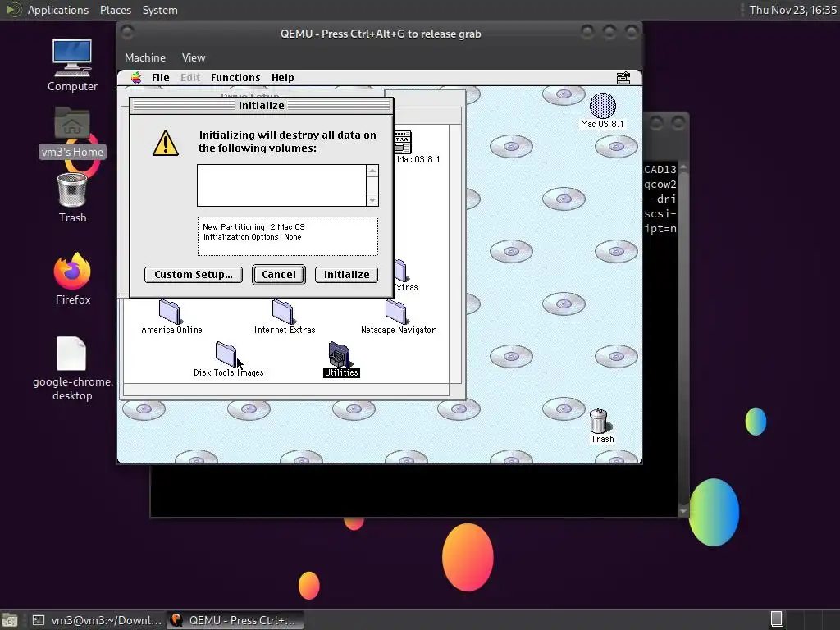Open the Apple menu icon
The image size is (840, 630).
tap(137, 78)
